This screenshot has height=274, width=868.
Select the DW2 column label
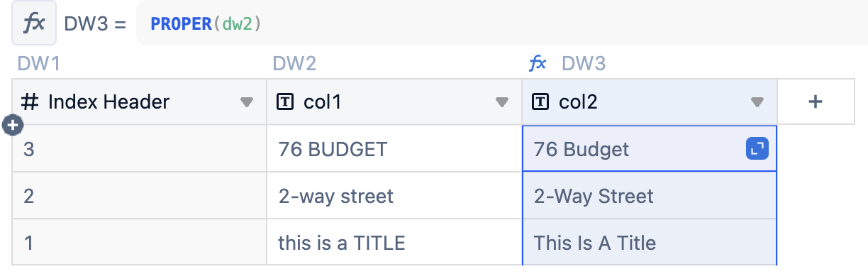point(294,64)
